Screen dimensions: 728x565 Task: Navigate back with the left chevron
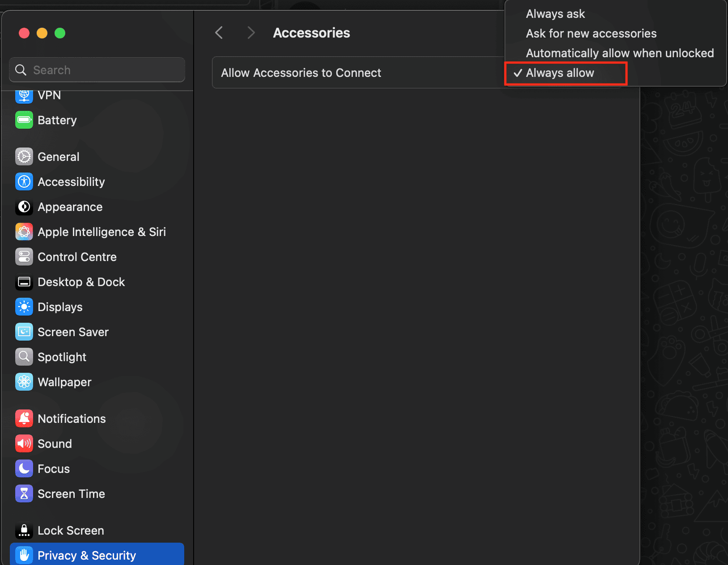click(219, 33)
